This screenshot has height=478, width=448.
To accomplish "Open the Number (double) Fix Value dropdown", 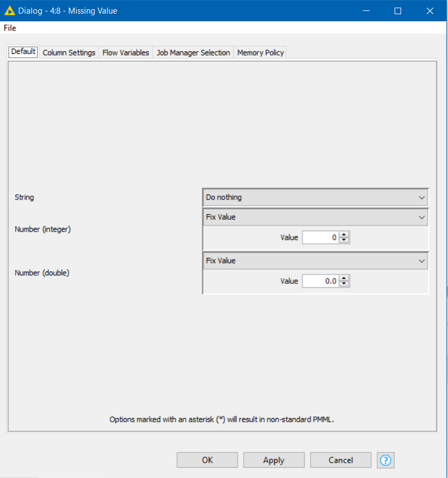I will coord(315,261).
